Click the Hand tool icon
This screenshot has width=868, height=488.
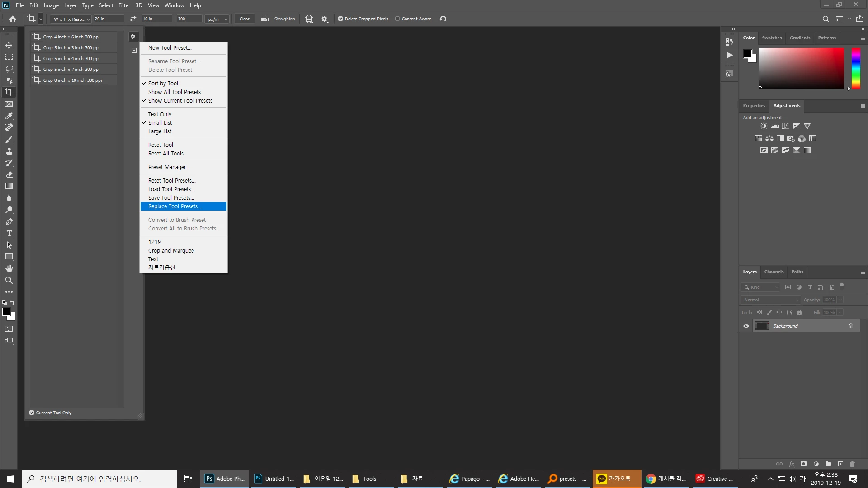point(9,268)
